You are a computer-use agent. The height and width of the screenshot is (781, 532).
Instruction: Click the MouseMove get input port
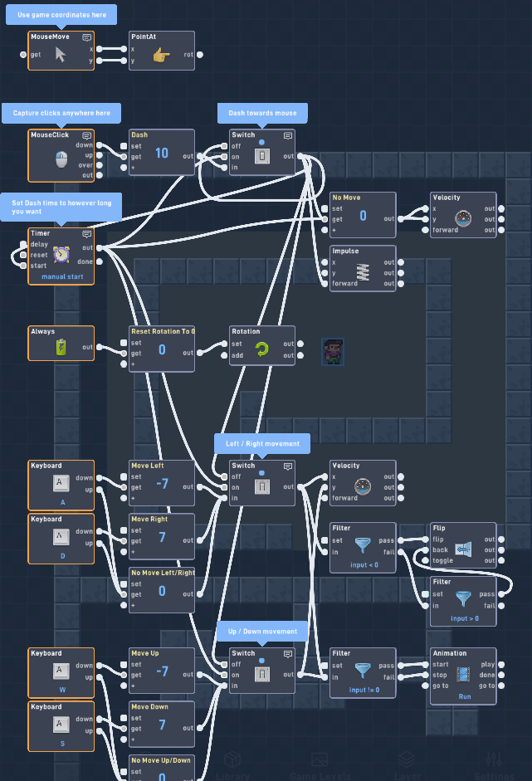tap(23, 55)
